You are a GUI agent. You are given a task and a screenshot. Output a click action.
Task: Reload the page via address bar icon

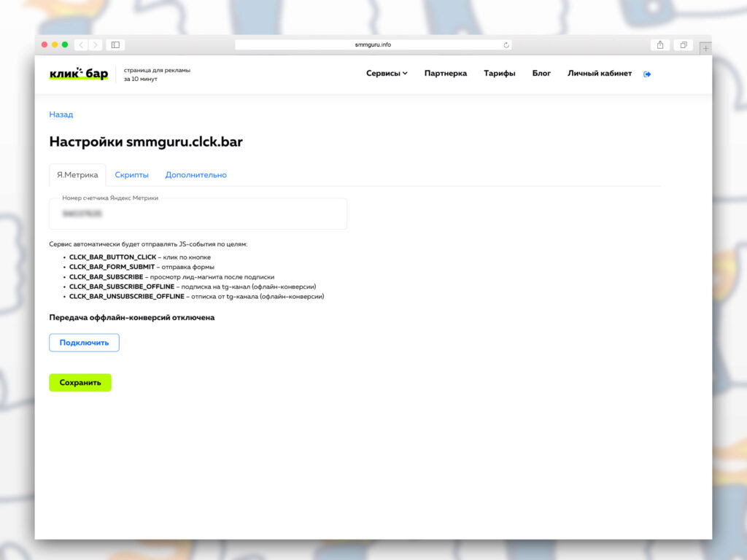(x=506, y=44)
